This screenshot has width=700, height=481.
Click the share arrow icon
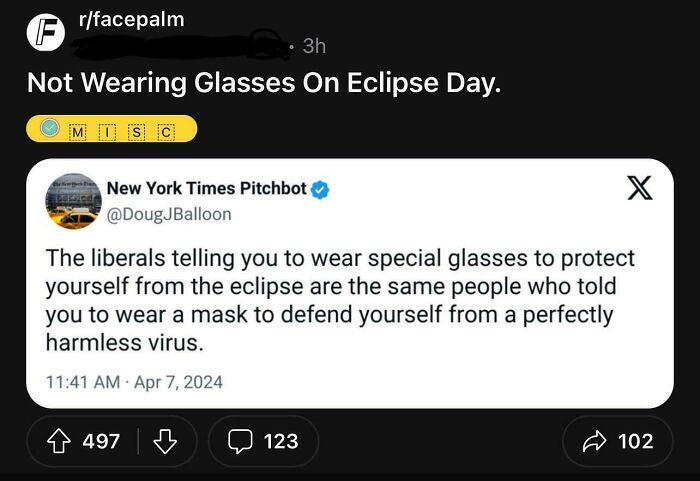tap(594, 441)
